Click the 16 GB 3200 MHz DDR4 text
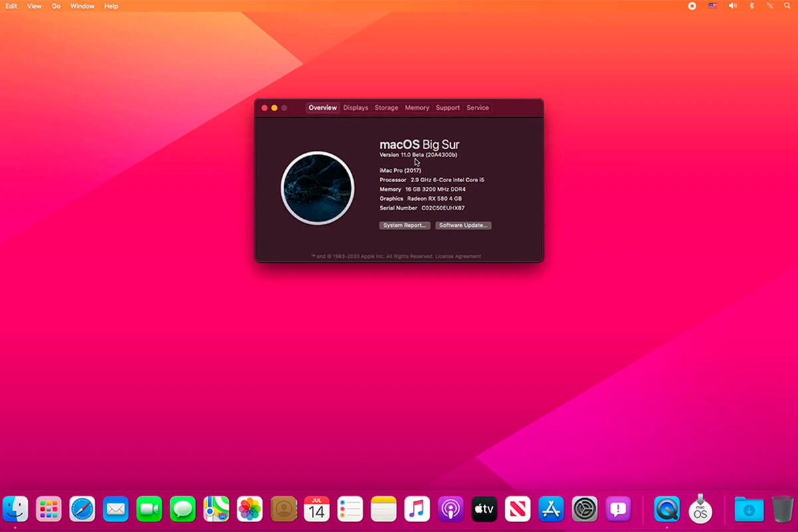 (437, 190)
